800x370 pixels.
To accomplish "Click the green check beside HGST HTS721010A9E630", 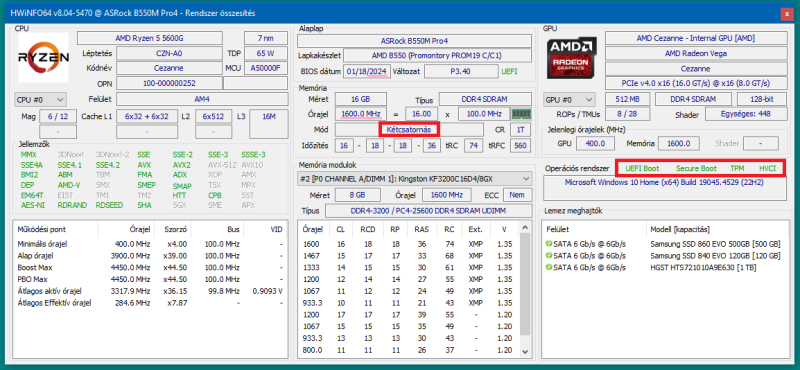I will coord(549,267).
